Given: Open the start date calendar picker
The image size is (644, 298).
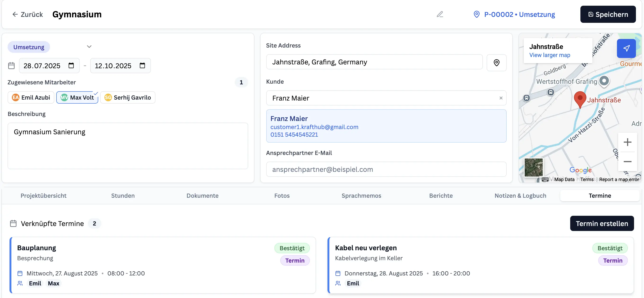Looking at the screenshot, I should pyautogui.click(x=71, y=66).
